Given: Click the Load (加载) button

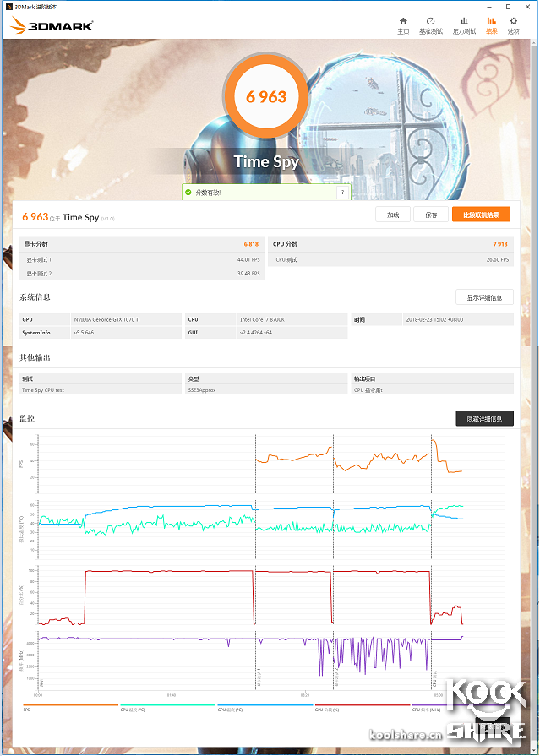Looking at the screenshot, I should 393,215.
